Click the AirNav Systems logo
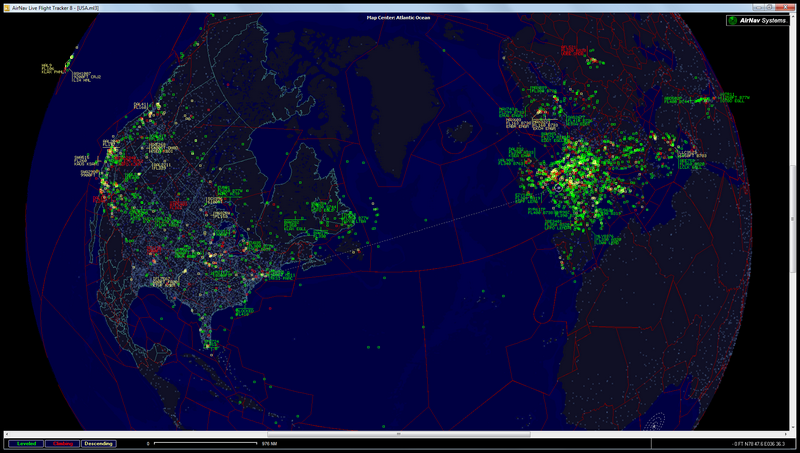Image resolution: width=800 pixels, height=453 pixels. (760, 20)
